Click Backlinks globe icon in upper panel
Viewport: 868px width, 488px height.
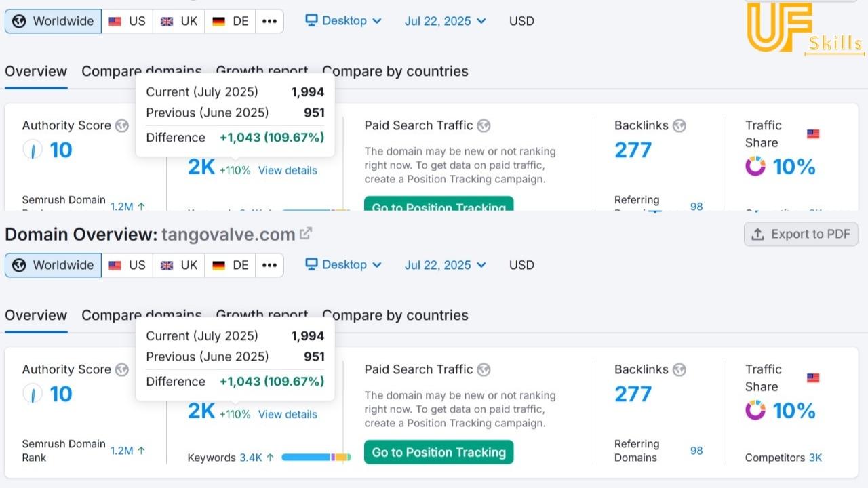point(679,125)
